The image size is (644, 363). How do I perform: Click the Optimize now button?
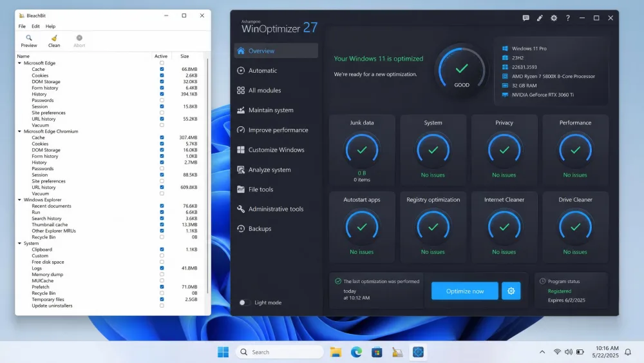pos(465,291)
